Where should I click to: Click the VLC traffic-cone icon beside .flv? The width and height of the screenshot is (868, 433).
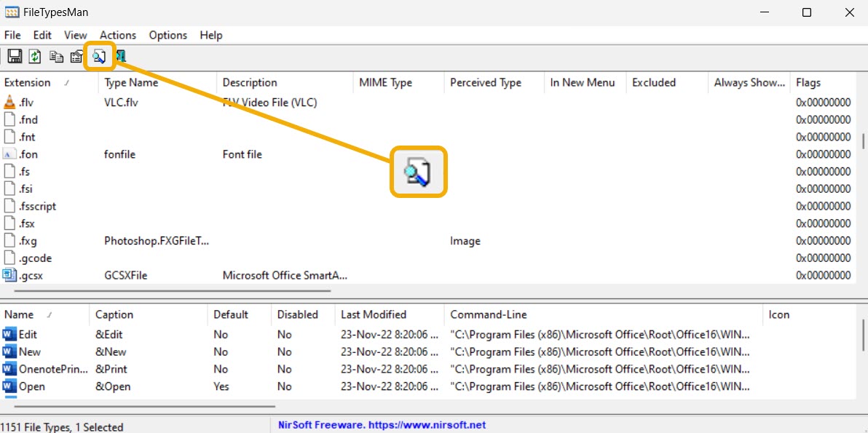[x=9, y=102]
